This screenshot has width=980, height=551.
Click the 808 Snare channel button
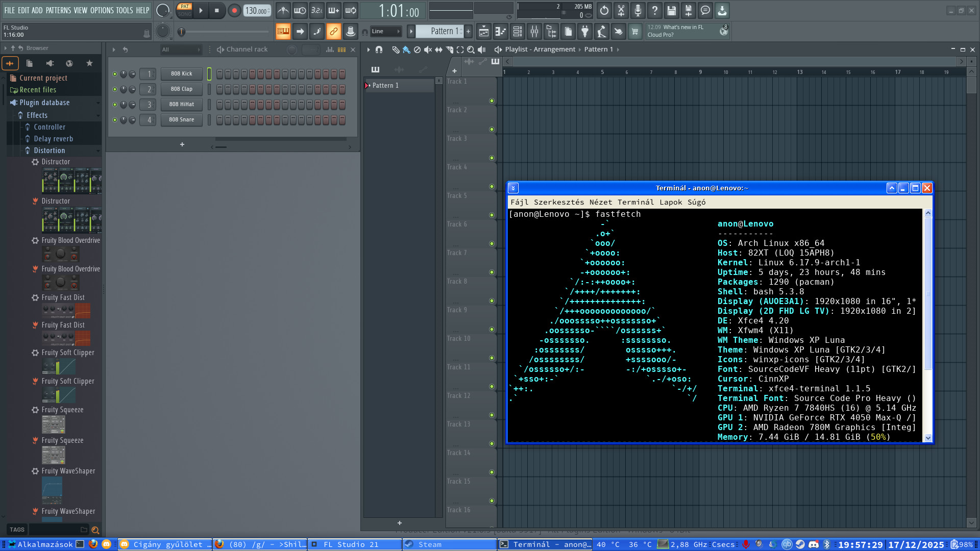[182, 120]
